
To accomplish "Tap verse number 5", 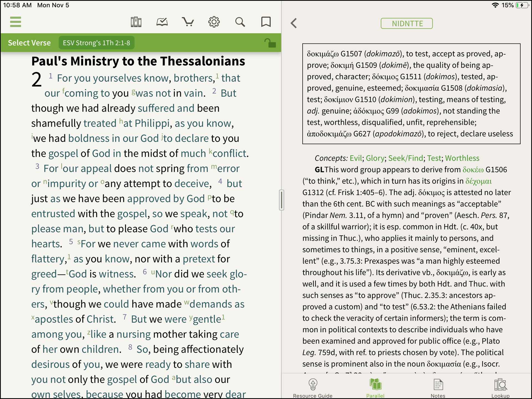I will [x=71, y=241].
